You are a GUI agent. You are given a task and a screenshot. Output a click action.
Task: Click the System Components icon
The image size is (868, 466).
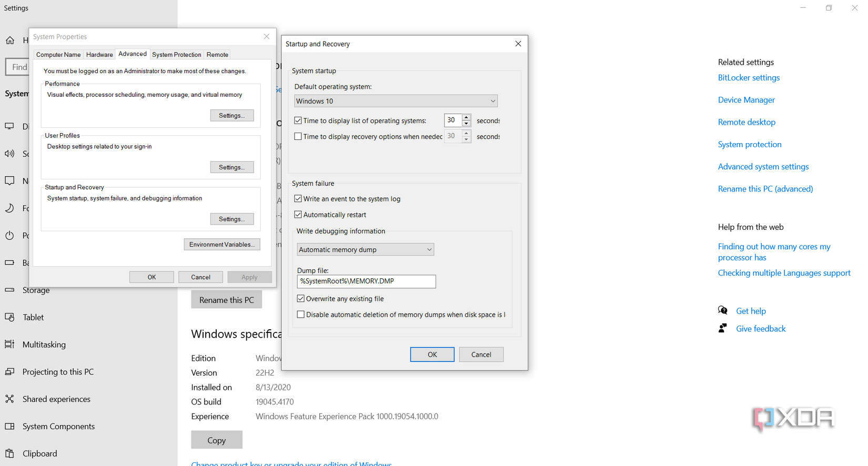click(9, 427)
